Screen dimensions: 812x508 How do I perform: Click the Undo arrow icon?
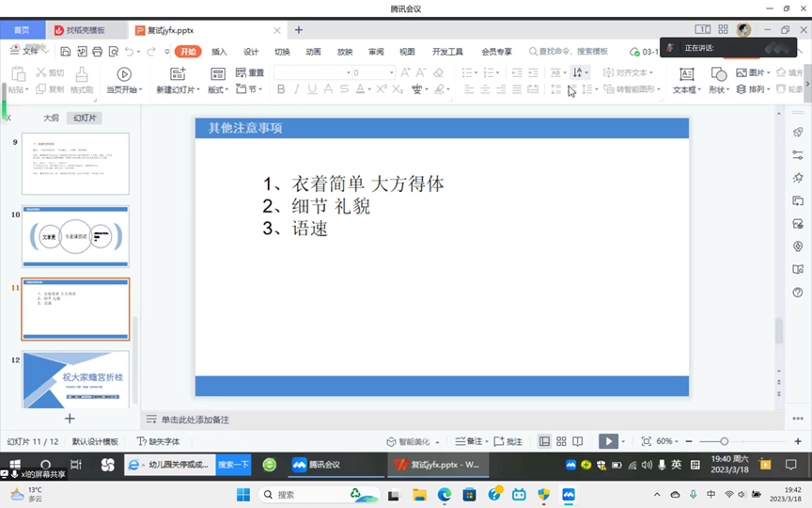pyautogui.click(x=130, y=52)
